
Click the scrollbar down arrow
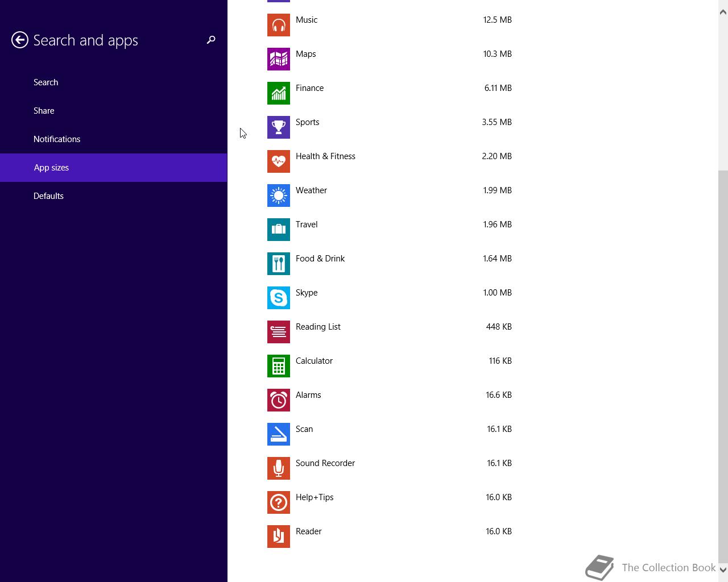tap(723, 569)
